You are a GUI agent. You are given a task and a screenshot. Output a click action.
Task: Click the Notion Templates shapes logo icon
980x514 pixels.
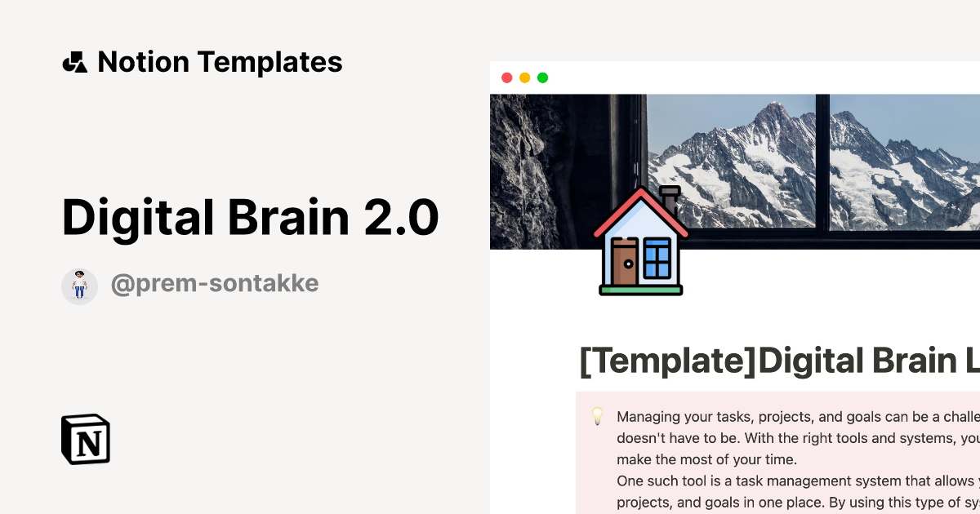coord(74,61)
